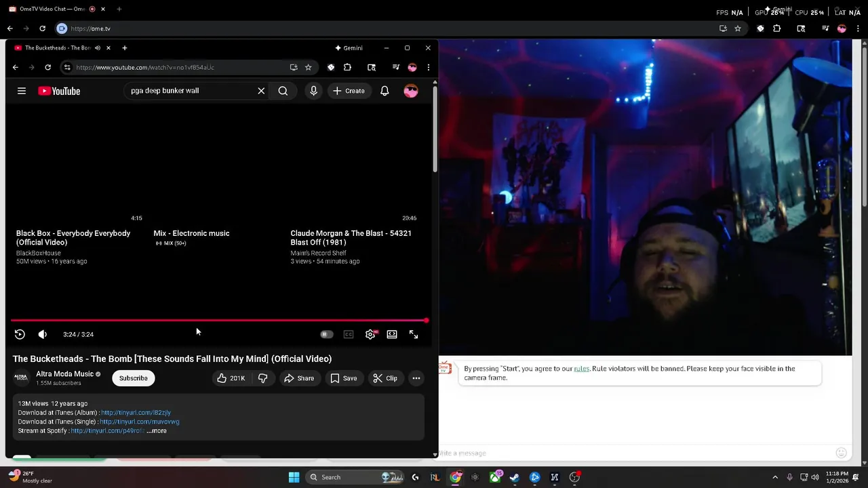Screen dimensions: 868x488
Task: Mute the Bucketheads tab audio icon
Action: 97,48
